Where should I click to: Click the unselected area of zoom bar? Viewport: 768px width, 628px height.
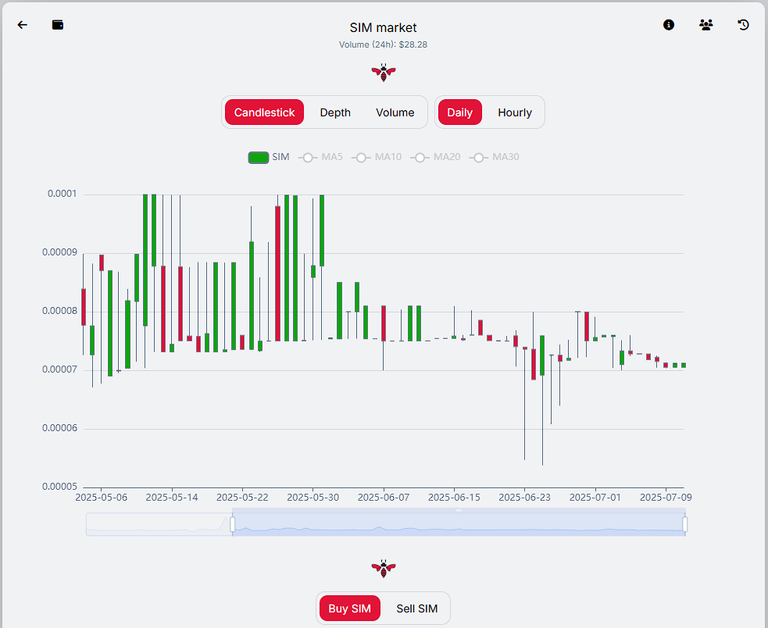pos(159,524)
